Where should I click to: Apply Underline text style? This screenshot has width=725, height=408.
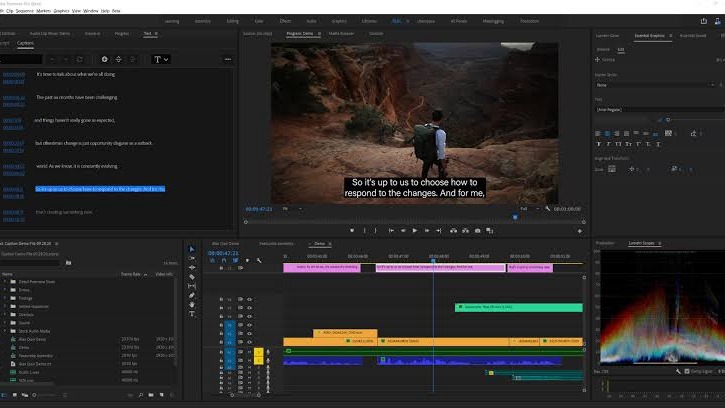(x=658, y=144)
